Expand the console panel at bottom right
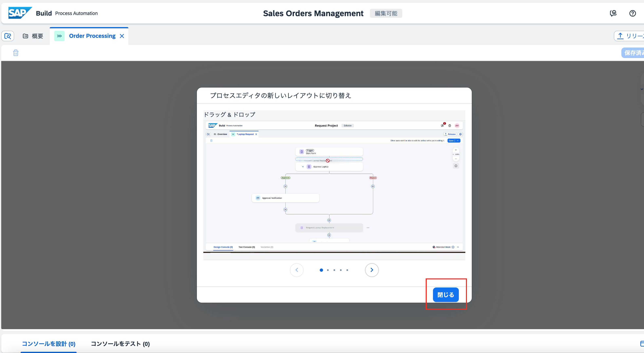The height and width of the screenshot is (353, 644). [x=642, y=344]
